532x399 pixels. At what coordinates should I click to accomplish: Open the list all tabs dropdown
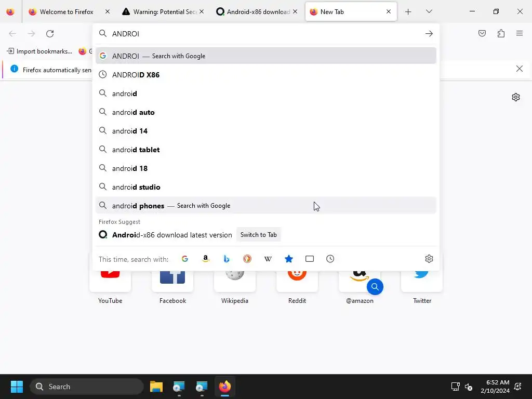point(429,11)
